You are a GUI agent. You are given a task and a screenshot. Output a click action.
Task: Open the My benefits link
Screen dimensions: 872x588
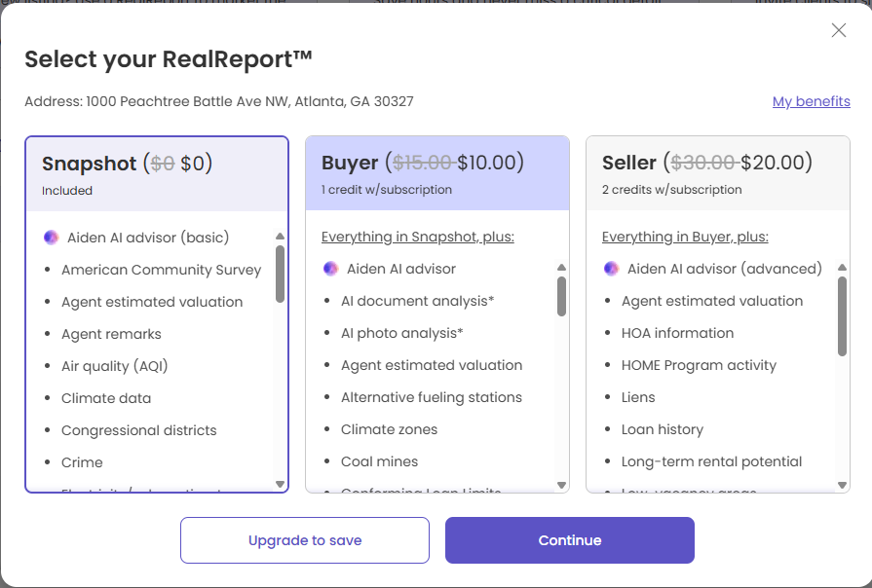[811, 101]
